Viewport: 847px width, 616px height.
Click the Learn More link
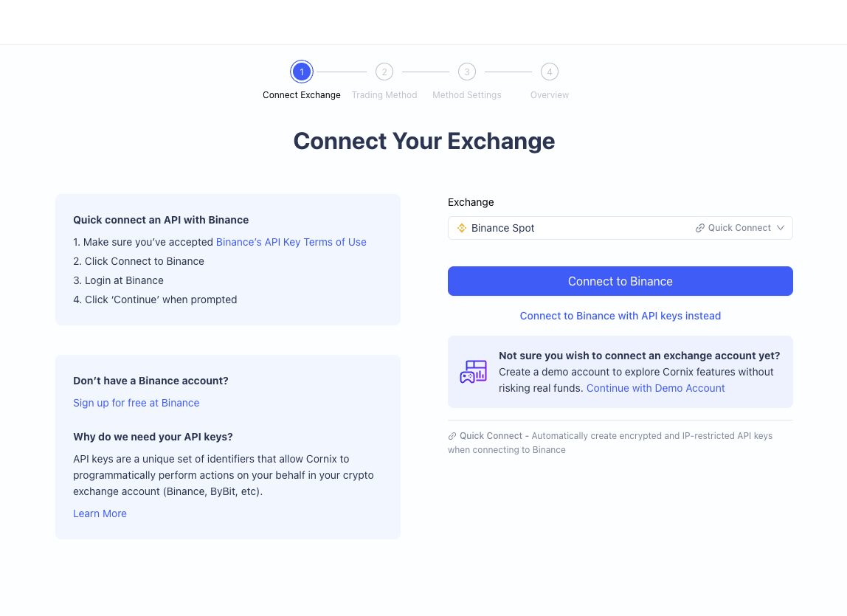(100, 513)
